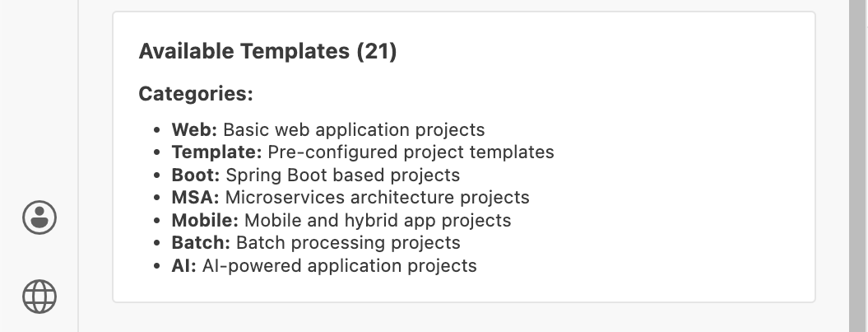Click 'Basic web application projects' text

(354, 130)
